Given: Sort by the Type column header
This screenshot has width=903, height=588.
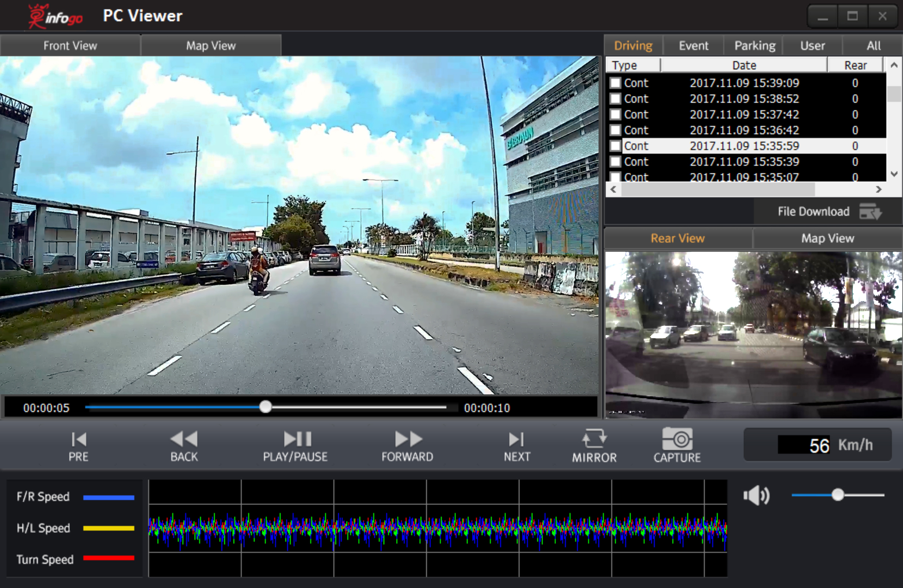Looking at the screenshot, I should [x=633, y=65].
